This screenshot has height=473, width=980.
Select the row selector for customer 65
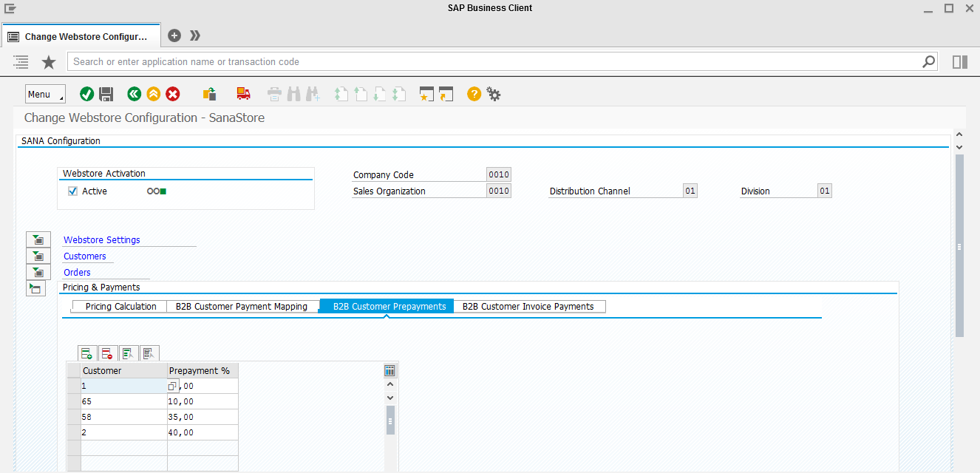coord(74,401)
